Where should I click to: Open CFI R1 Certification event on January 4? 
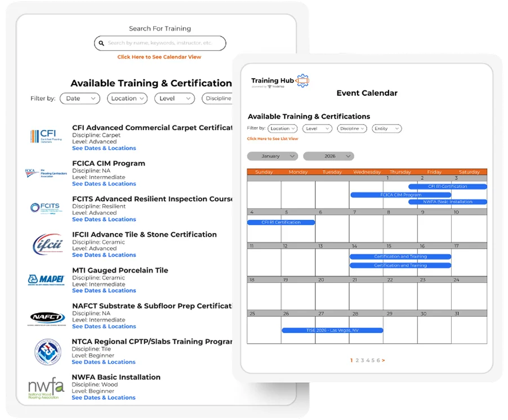coord(281,222)
